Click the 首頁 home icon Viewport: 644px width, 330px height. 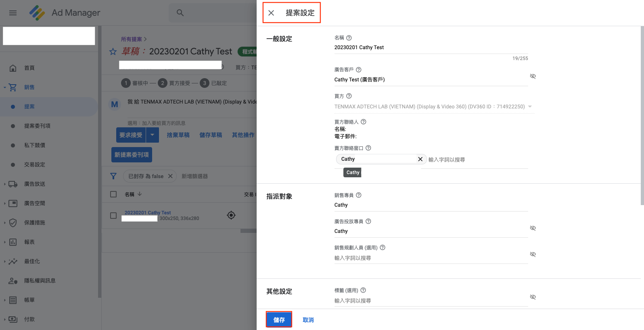[13, 68]
